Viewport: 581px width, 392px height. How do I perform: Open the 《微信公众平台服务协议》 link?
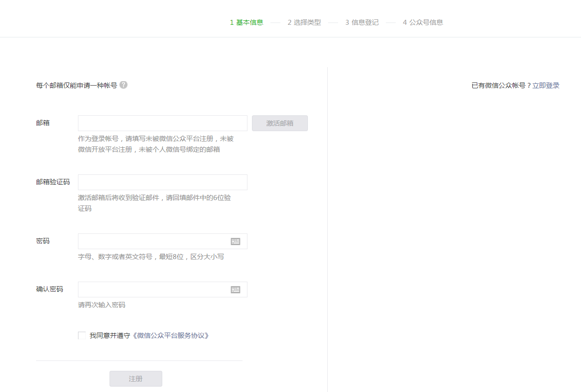[171, 336]
